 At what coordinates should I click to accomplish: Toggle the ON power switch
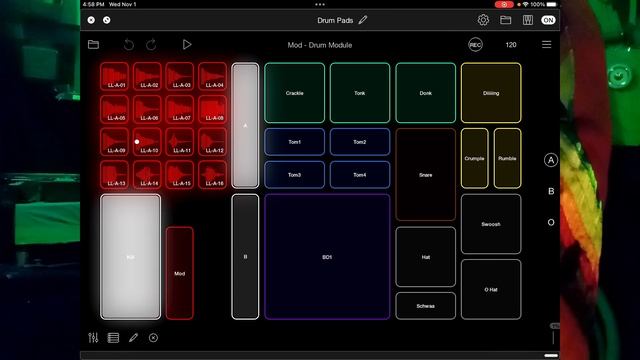pos(548,20)
